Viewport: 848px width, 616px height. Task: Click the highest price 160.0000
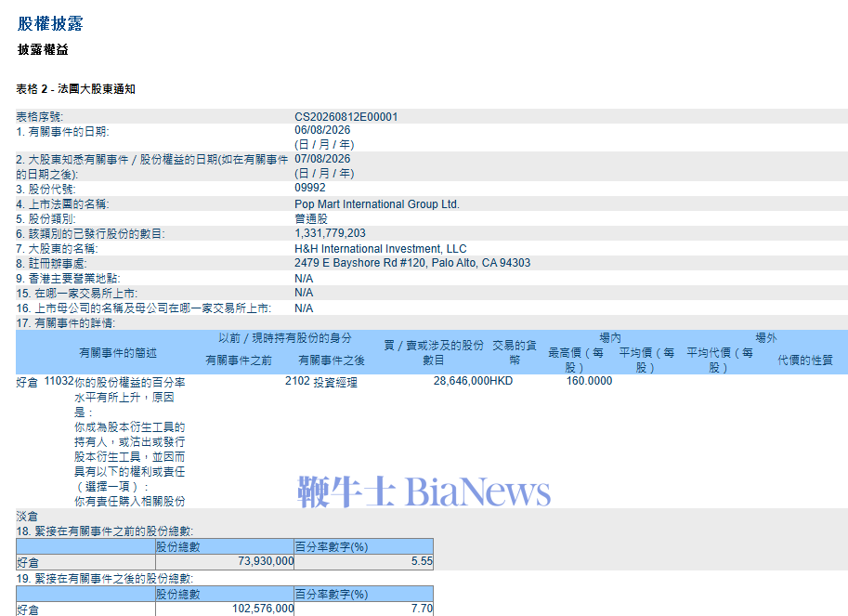pos(589,381)
